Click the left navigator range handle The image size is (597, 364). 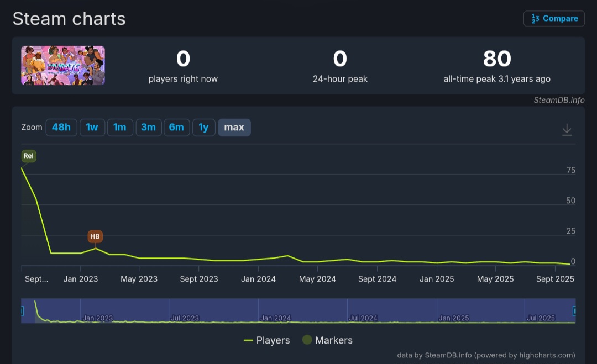coord(22,311)
